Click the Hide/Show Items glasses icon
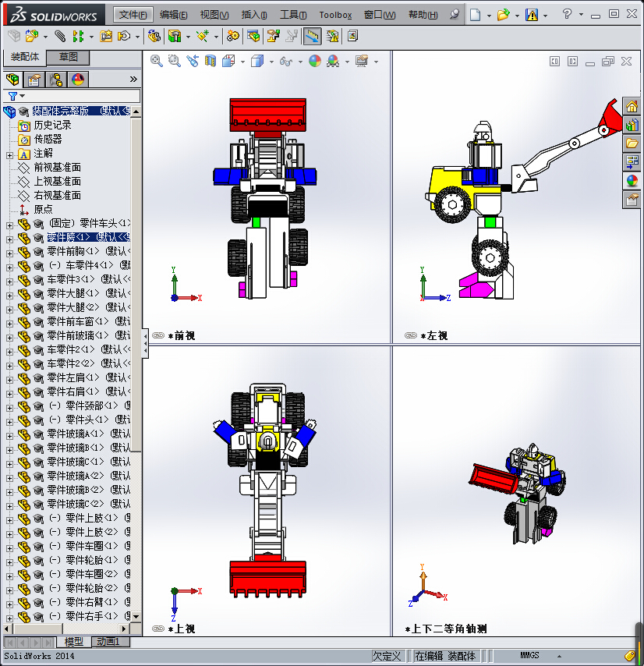 [x=286, y=62]
